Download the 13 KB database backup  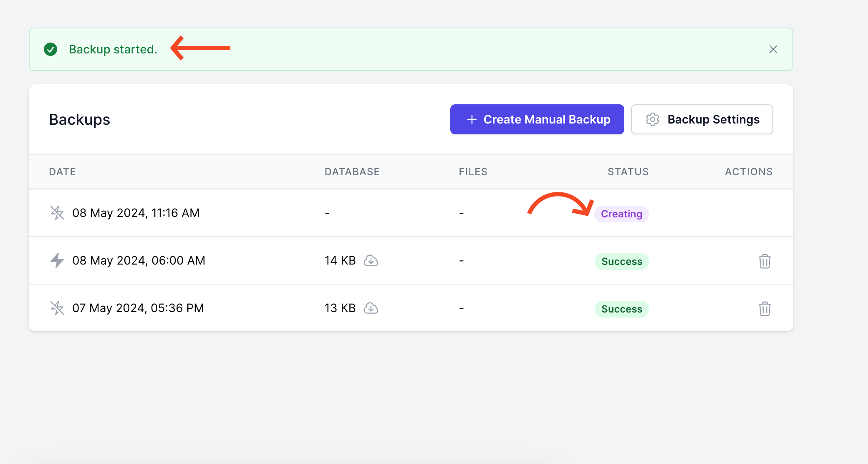coord(371,308)
